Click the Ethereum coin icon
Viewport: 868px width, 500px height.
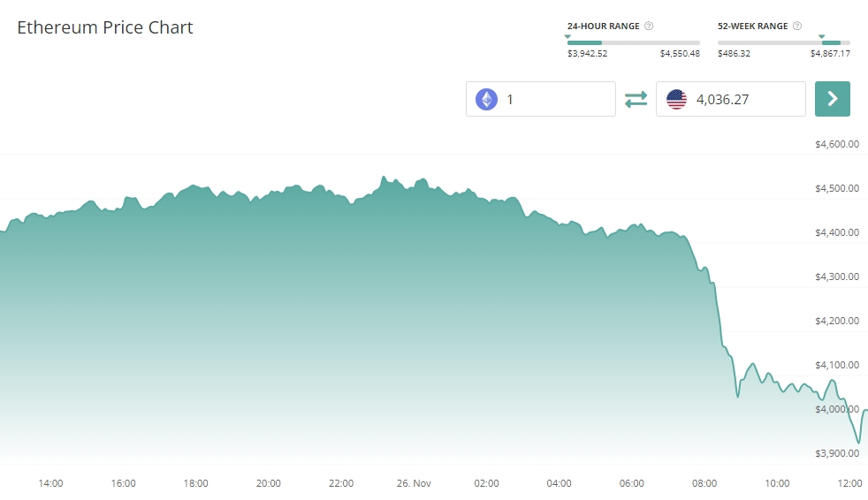(x=486, y=99)
